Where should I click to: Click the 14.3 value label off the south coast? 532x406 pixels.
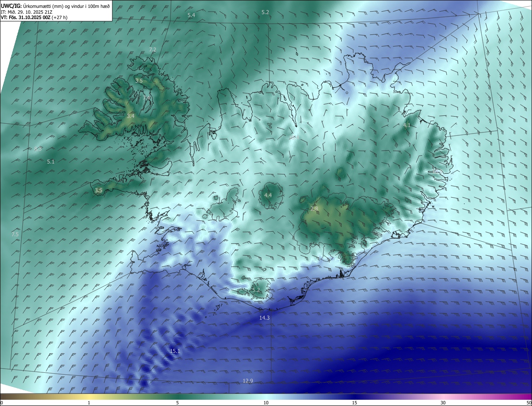click(264, 318)
